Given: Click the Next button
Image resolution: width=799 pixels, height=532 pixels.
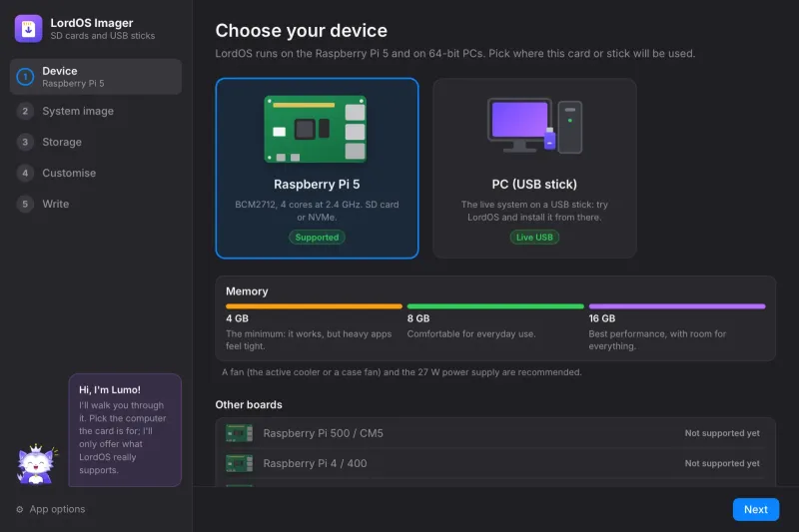Looking at the screenshot, I should point(756,509).
